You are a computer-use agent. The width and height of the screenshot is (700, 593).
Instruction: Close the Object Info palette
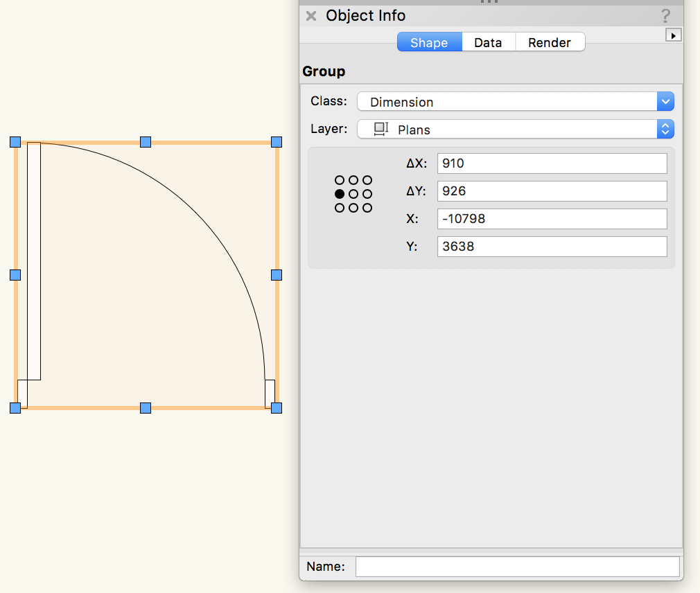(x=311, y=16)
